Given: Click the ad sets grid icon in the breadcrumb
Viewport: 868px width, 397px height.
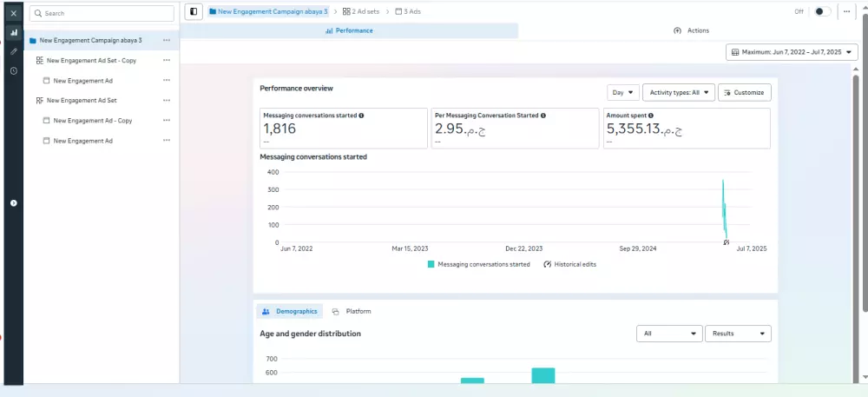Looking at the screenshot, I should click(x=346, y=11).
